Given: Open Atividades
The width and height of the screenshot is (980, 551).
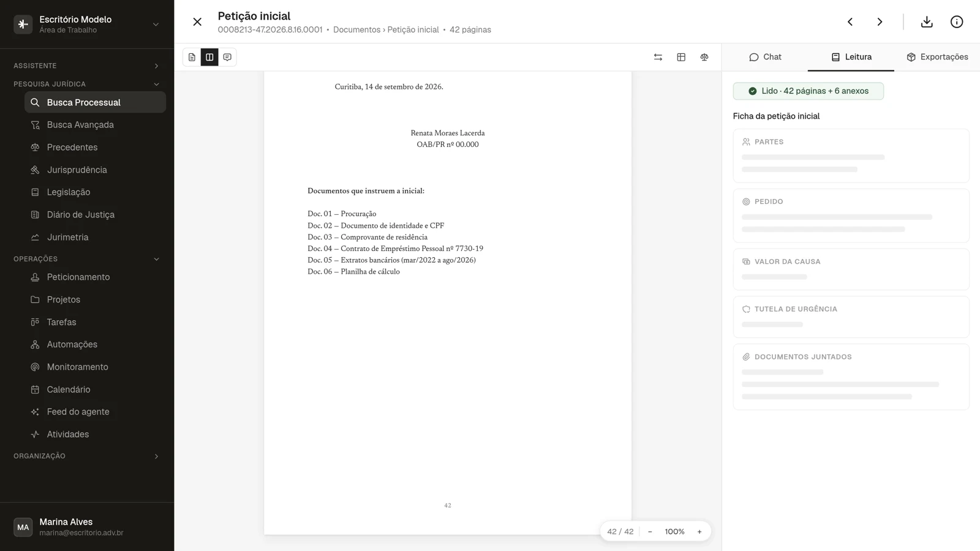Looking at the screenshot, I should [x=95, y=434].
